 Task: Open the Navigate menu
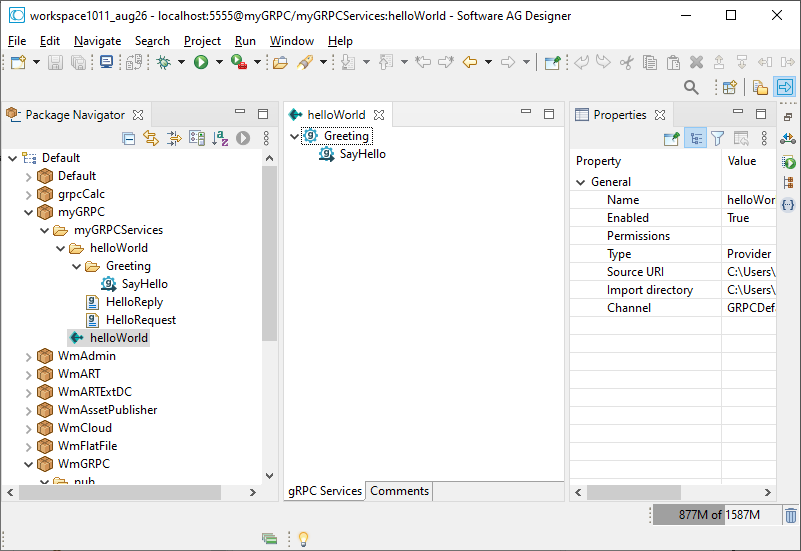(x=97, y=41)
